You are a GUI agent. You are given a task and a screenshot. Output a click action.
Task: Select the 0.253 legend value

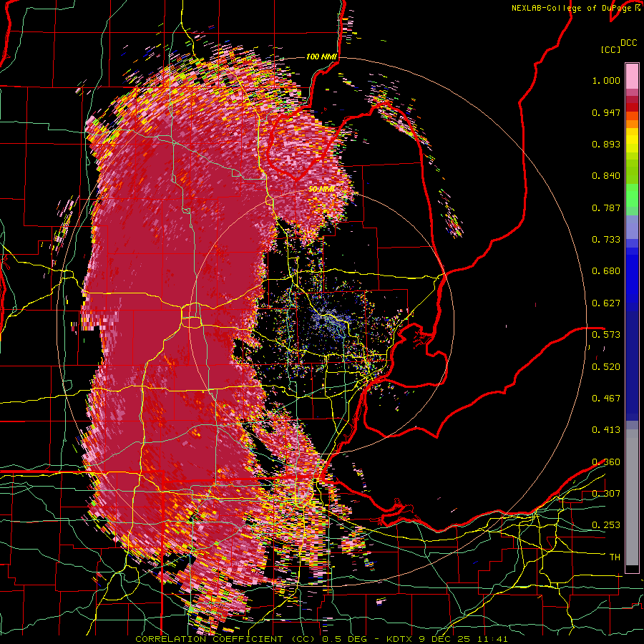tap(606, 525)
